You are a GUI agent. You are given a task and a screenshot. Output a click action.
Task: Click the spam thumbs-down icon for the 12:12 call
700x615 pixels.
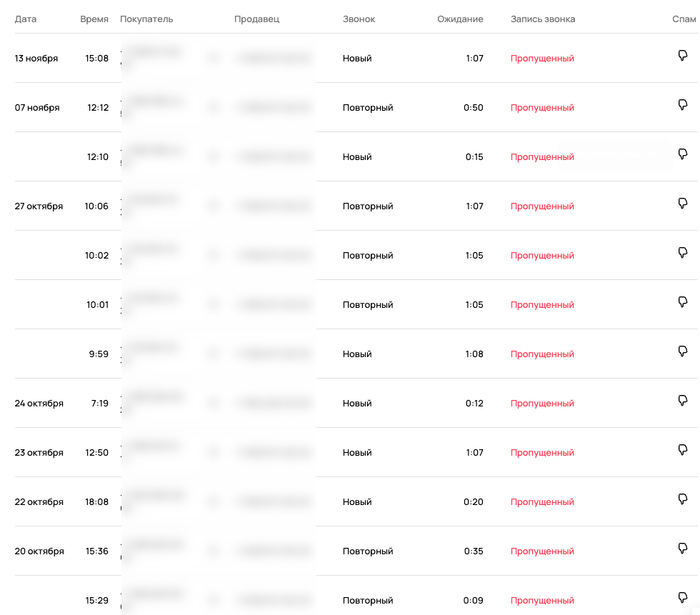[x=683, y=105]
